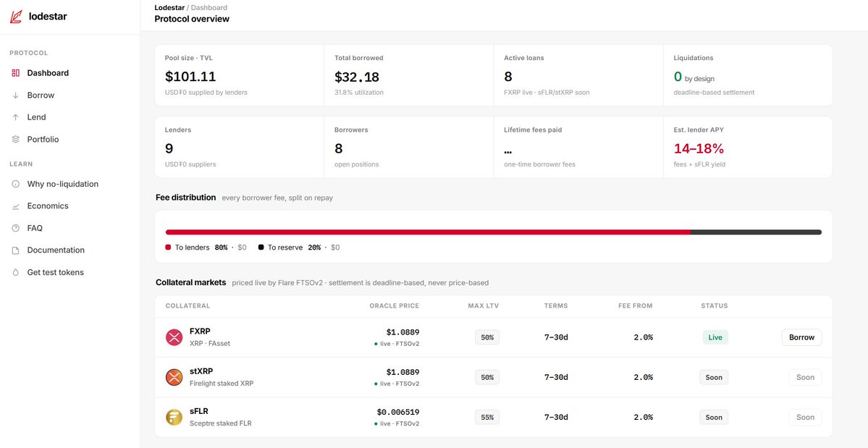Screen dimensions: 868x448
Task: Click the sFLR token icon
Action: 174,417
